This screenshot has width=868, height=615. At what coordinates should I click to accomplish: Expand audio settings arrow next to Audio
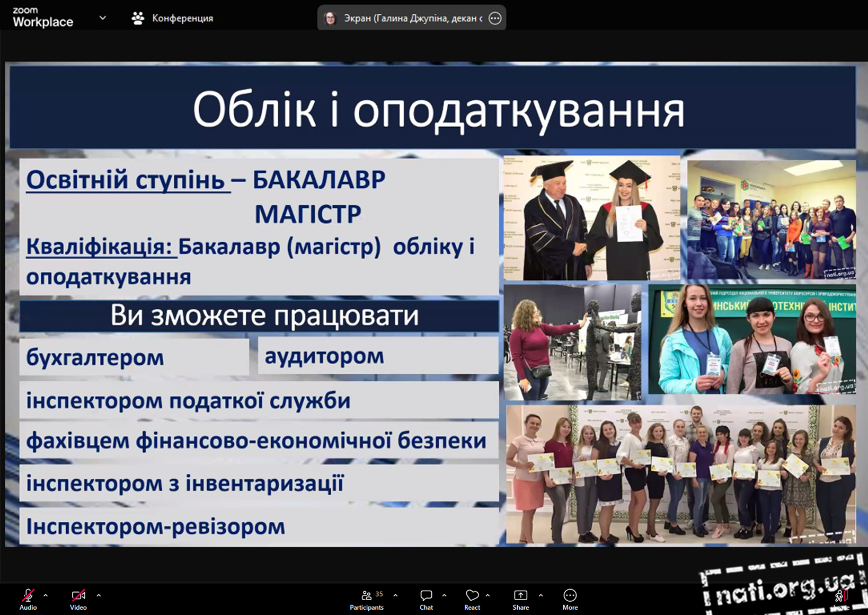coord(46,595)
